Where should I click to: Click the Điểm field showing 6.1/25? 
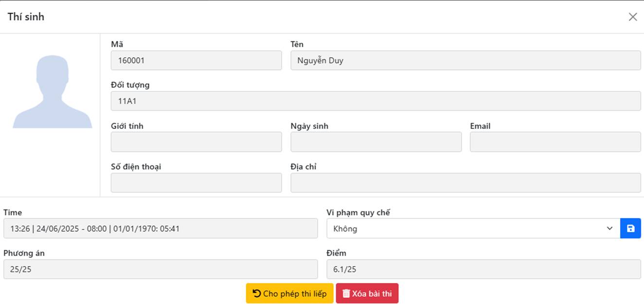483,269
